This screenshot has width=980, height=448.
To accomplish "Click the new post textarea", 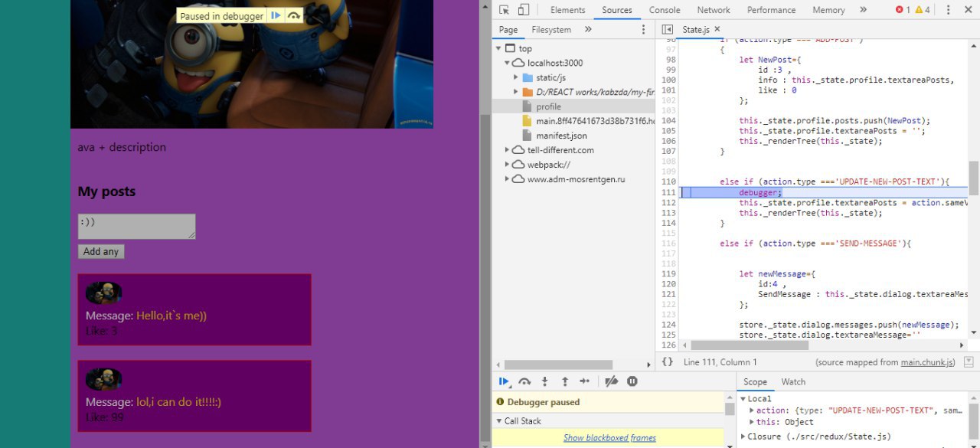I will point(136,226).
